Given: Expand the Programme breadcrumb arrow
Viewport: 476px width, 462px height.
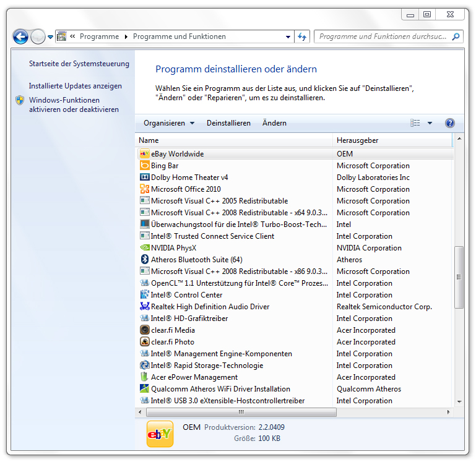Looking at the screenshot, I should pos(126,36).
